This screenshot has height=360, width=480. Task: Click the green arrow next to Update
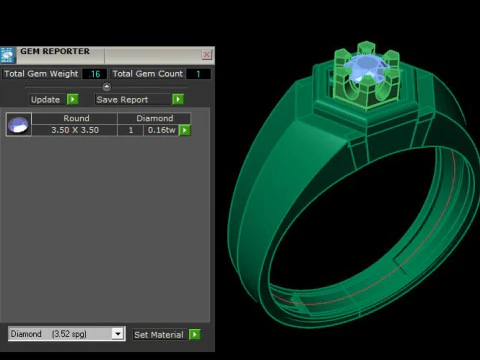pos(73,99)
